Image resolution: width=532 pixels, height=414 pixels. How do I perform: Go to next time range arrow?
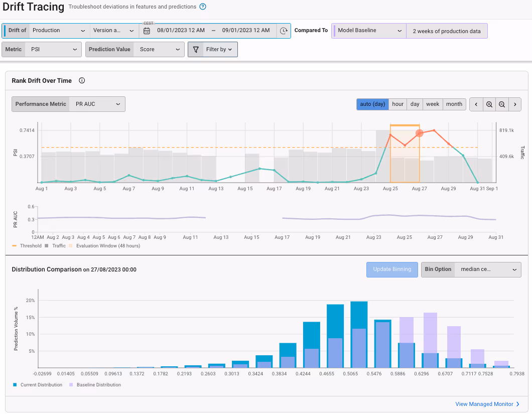coord(515,104)
